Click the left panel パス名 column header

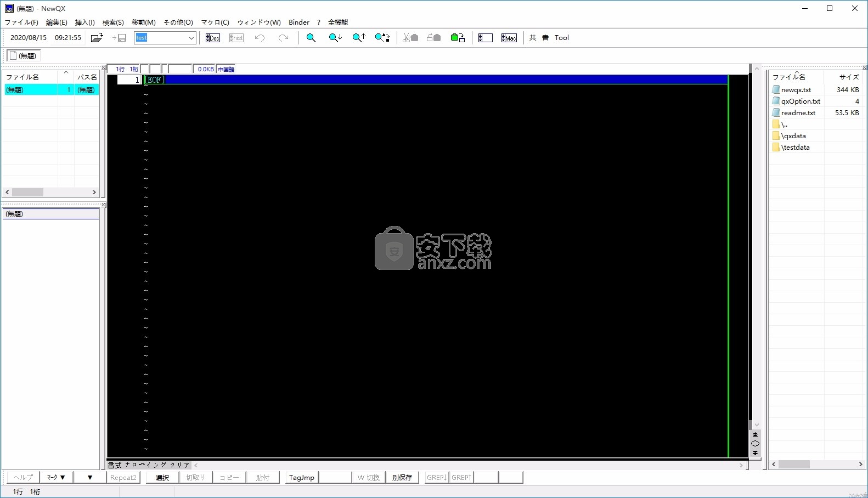pyautogui.click(x=87, y=77)
